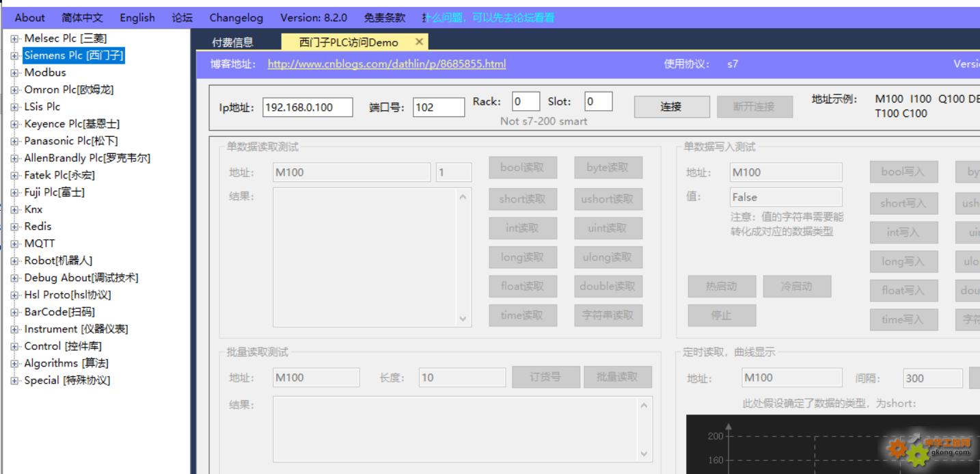Viewport: 980px width, 474px height.
Task: Click the Slot input field
Action: [599, 102]
